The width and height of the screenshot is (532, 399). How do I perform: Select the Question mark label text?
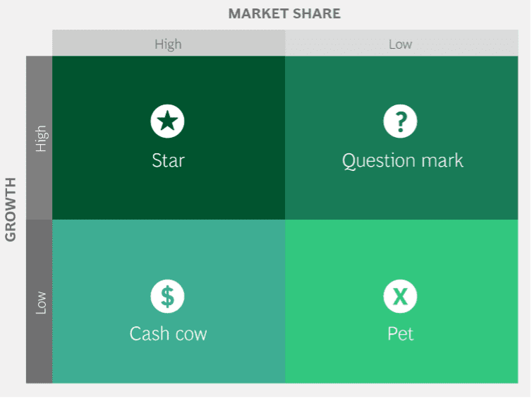(403, 161)
